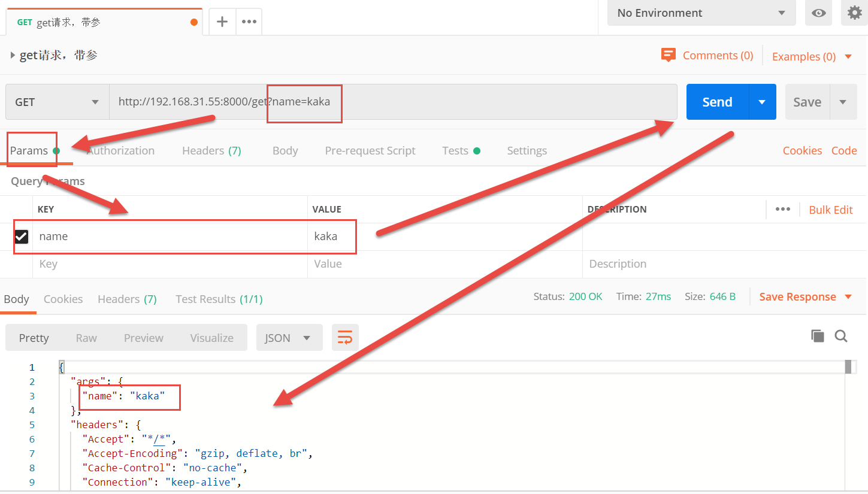Open the Test Results response tab

click(x=219, y=299)
